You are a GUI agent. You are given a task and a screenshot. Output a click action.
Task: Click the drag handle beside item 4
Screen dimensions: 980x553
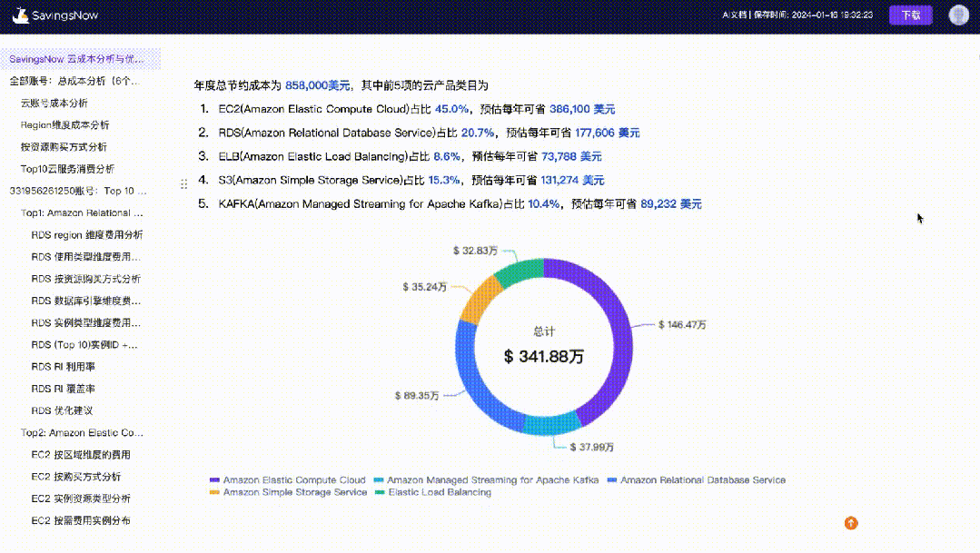click(x=183, y=183)
